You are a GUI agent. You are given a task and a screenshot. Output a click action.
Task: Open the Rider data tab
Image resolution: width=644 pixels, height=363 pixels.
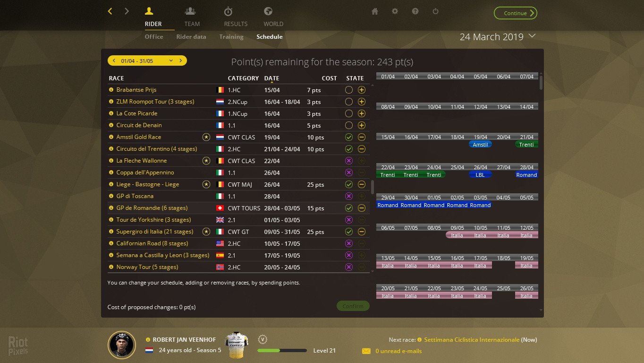click(x=191, y=36)
